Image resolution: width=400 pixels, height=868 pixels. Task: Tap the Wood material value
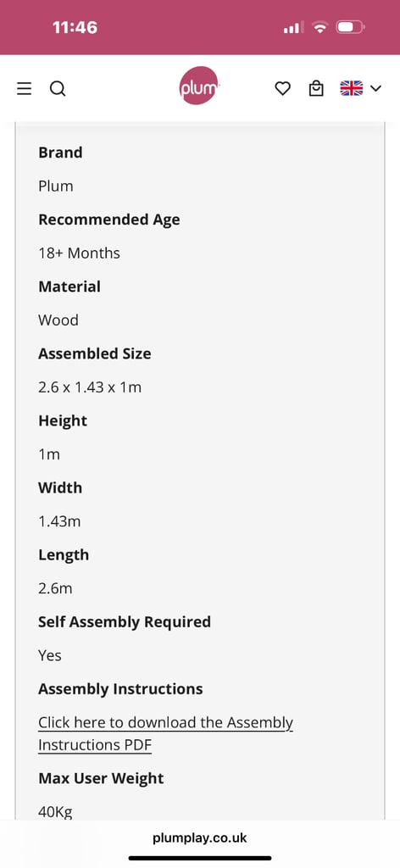pyautogui.click(x=58, y=320)
